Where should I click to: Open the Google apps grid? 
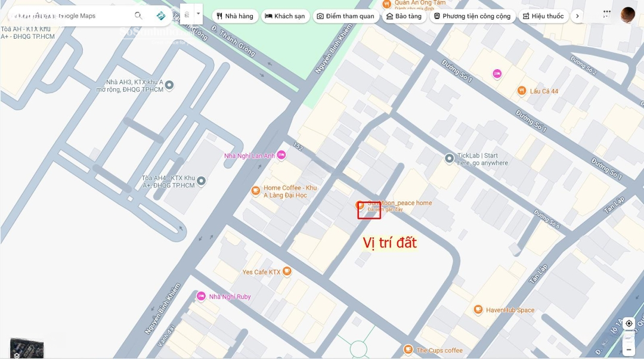coord(606,13)
